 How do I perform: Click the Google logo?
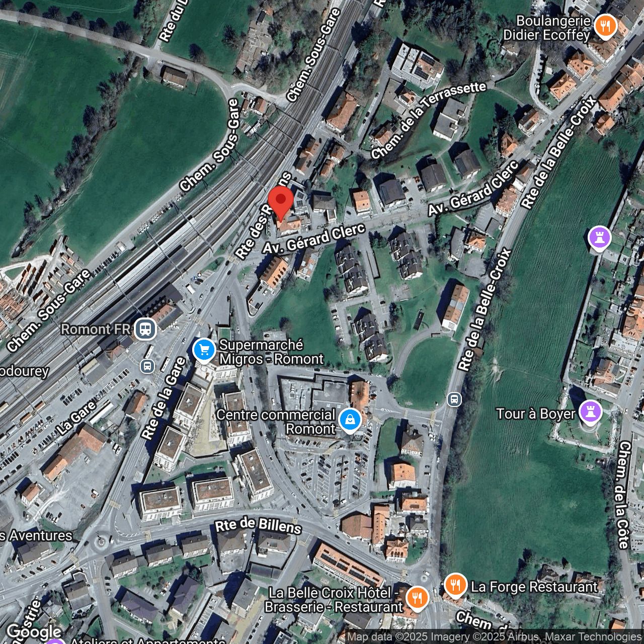coord(34,632)
